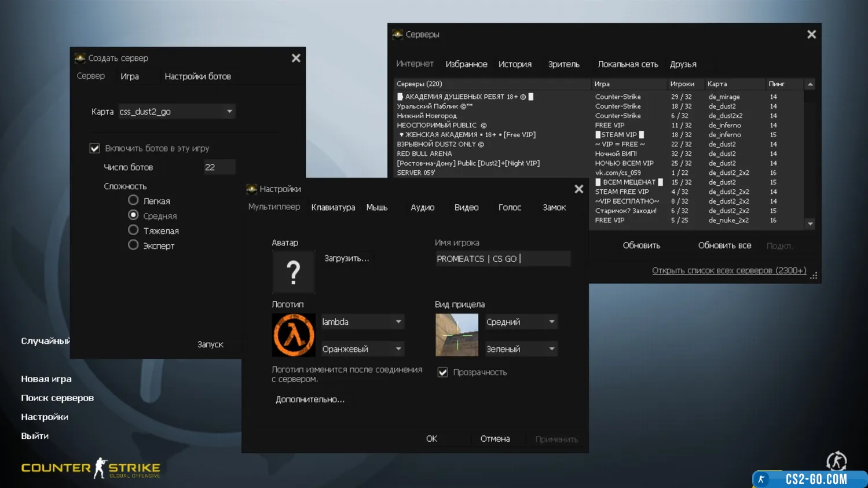This screenshot has height=488, width=868.
Task: Click the avatar question mark placeholder
Action: click(294, 272)
